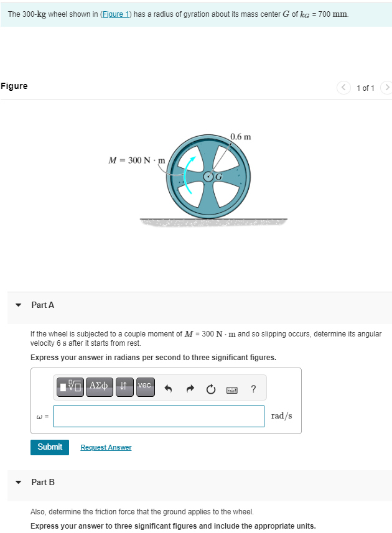Collapse the Part A section triangle
The image size is (392, 533).
pyautogui.click(x=17, y=305)
